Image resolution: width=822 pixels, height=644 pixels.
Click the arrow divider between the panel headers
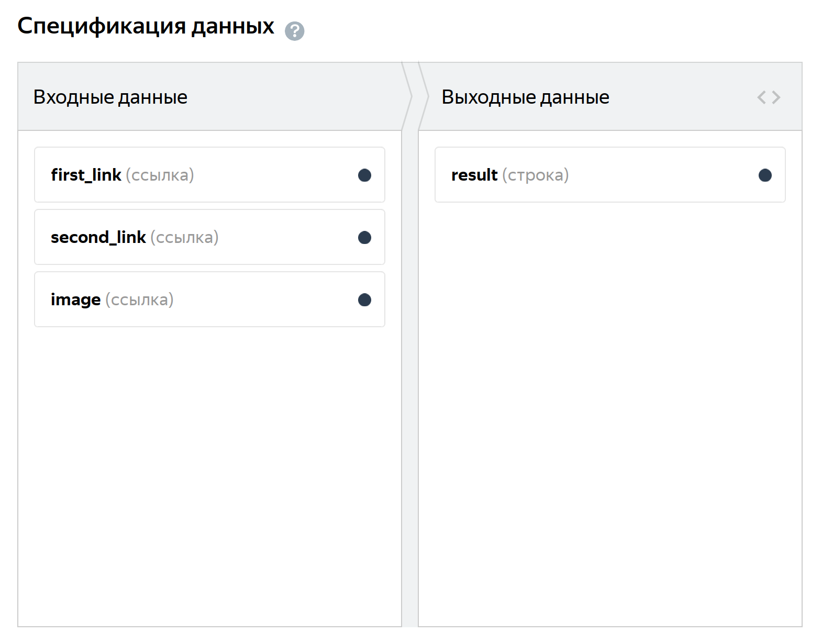(x=410, y=97)
